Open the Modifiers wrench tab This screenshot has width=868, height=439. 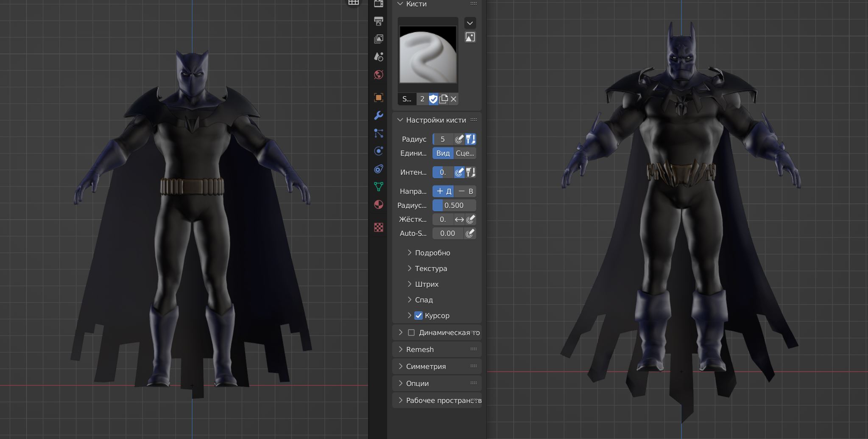point(379,115)
